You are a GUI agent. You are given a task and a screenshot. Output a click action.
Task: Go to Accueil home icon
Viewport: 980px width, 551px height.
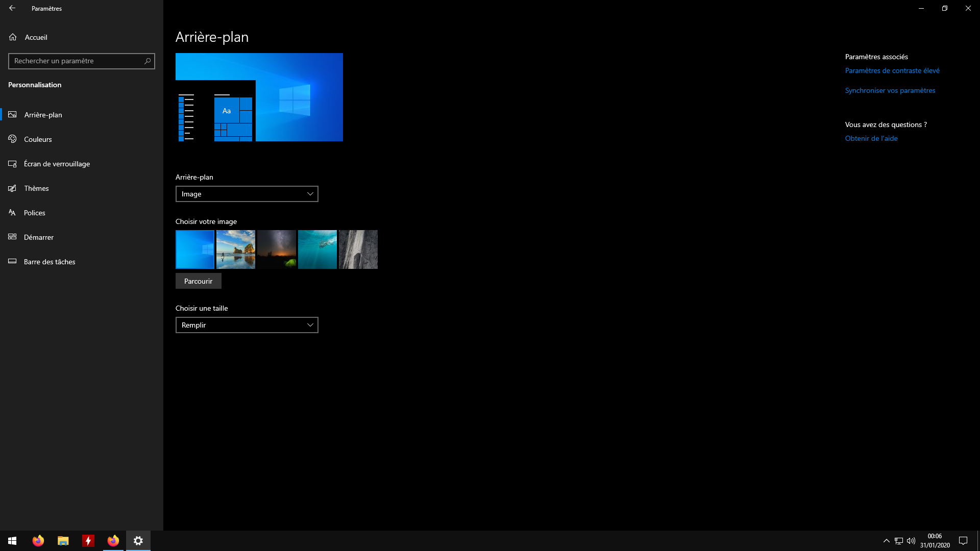[13, 37]
